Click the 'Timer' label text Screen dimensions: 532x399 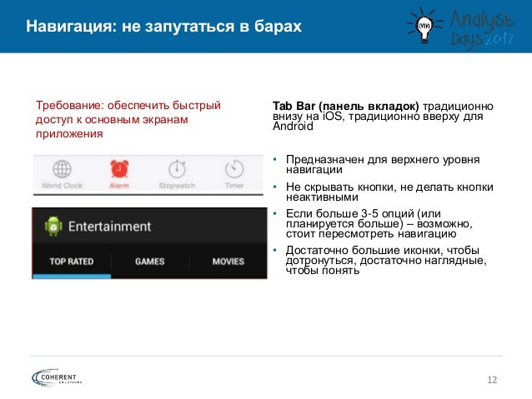(234, 186)
